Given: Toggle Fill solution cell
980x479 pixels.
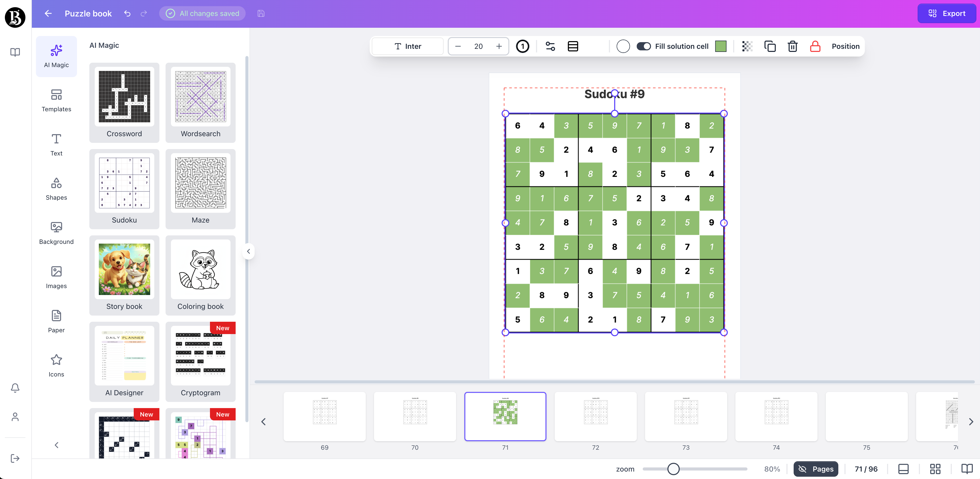Looking at the screenshot, I should point(643,46).
